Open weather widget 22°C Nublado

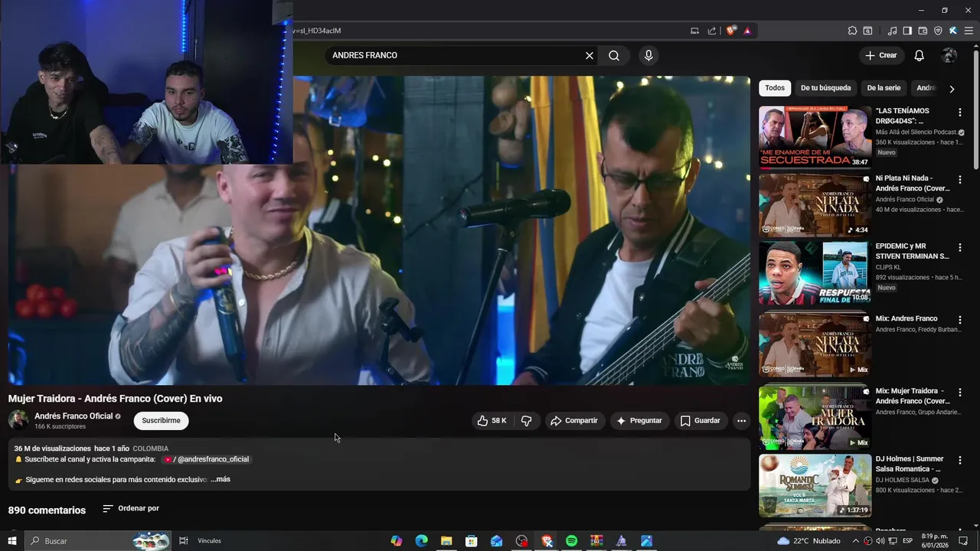808,541
